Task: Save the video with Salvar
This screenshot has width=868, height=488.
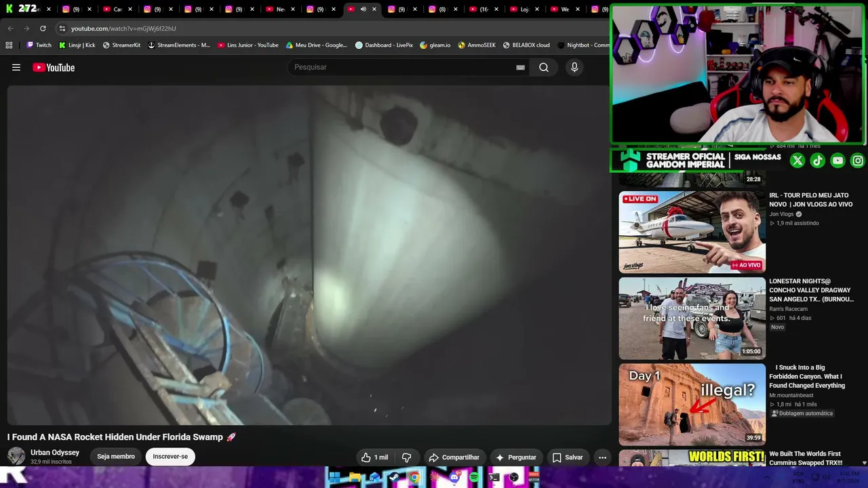Action: point(568,457)
